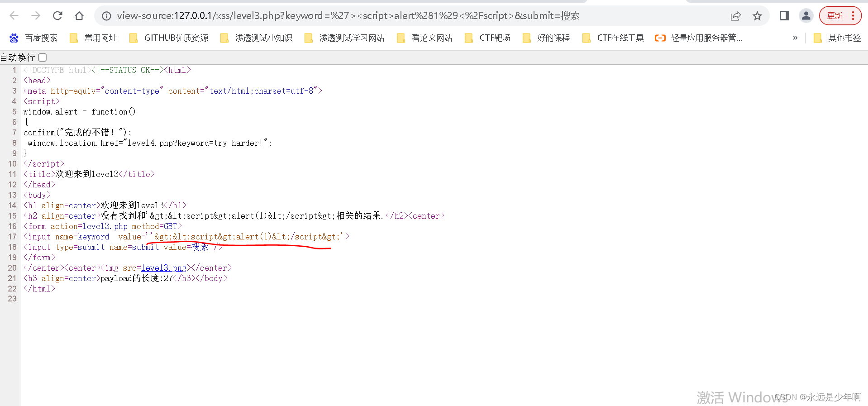Click the 'payload的长度:27' text
This screenshot has height=406, width=868.
[x=137, y=278]
